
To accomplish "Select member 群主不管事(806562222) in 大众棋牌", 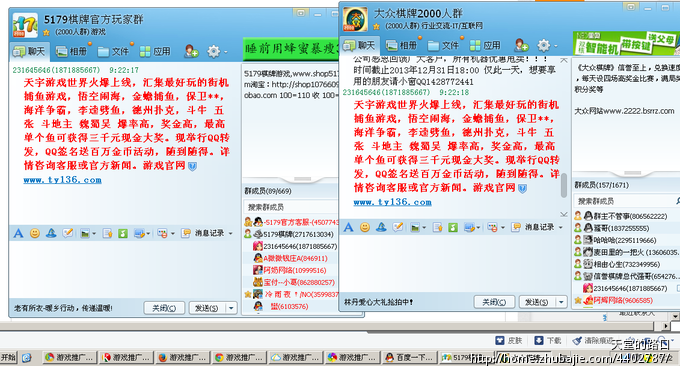I will (626, 216).
